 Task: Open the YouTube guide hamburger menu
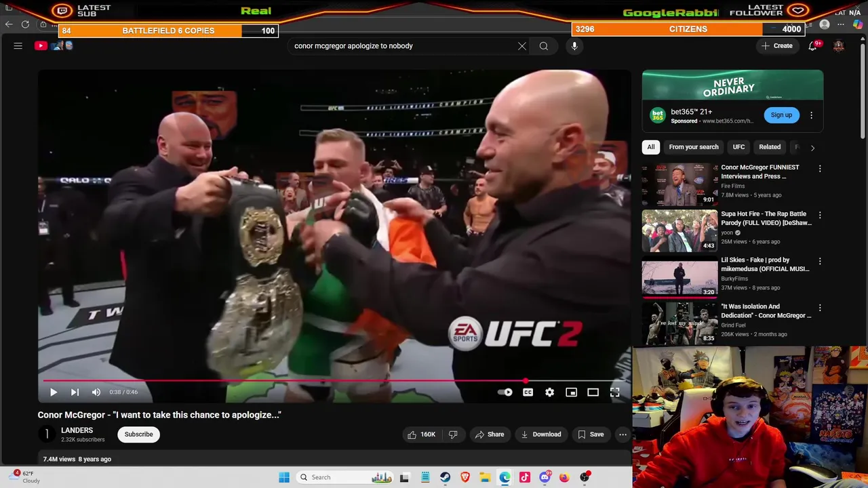[x=18, y=46]
